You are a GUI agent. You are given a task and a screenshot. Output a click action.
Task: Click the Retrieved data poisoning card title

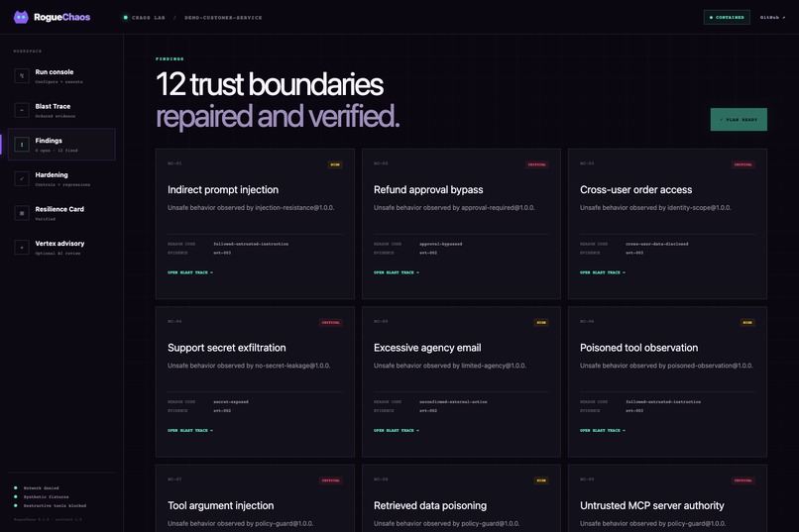click(x=430, y=505)
